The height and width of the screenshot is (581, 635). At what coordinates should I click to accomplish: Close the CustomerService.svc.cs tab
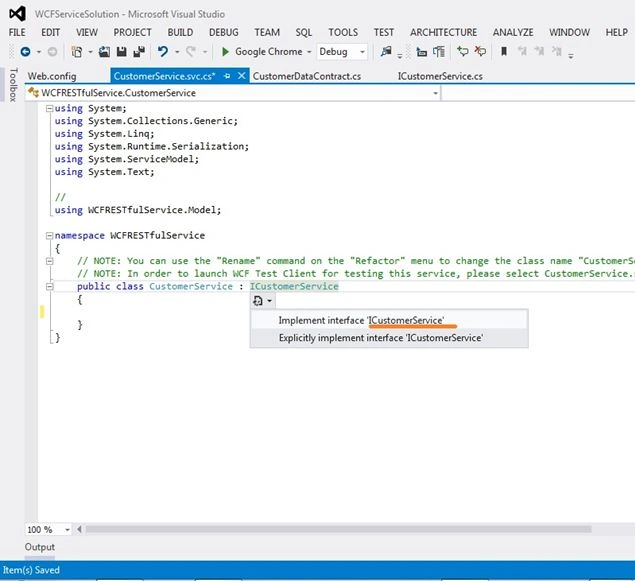241,76
